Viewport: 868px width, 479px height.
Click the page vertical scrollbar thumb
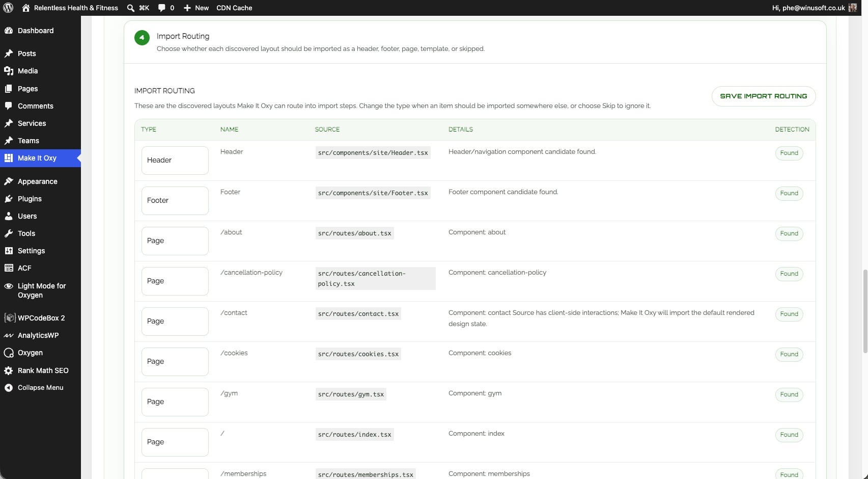click(x=865, y=311)
